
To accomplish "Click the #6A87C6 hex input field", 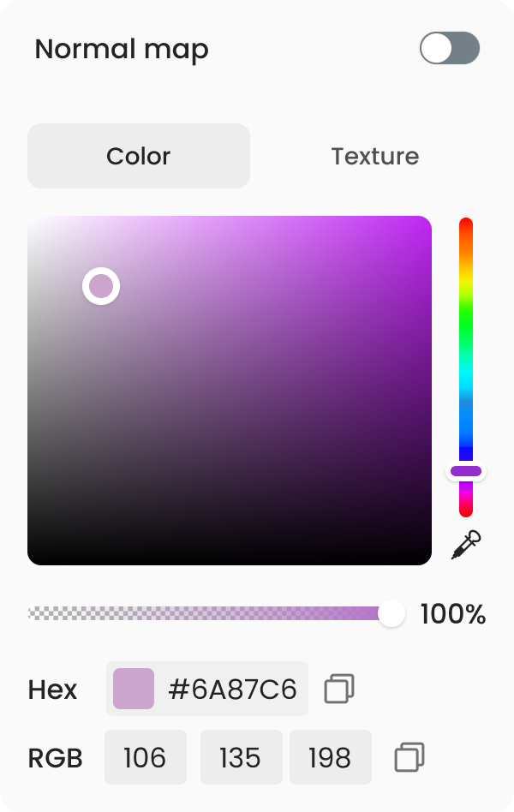I will [x=232, y=689].
